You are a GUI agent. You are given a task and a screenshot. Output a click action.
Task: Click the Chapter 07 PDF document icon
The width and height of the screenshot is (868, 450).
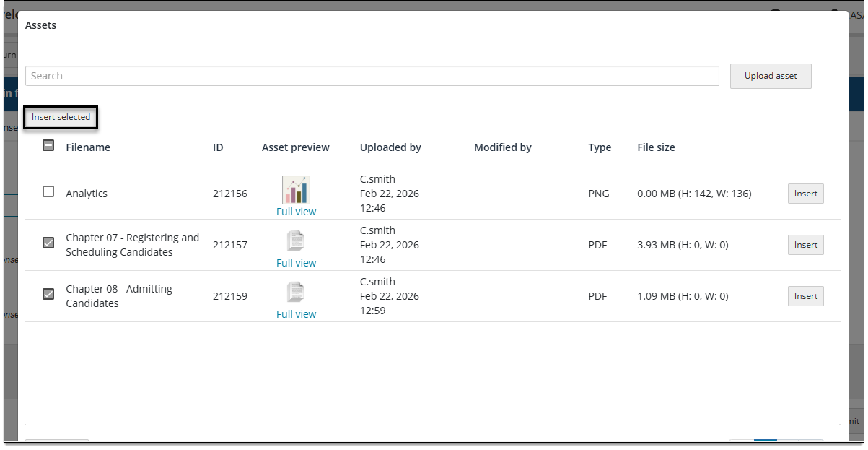coord(295,241)
